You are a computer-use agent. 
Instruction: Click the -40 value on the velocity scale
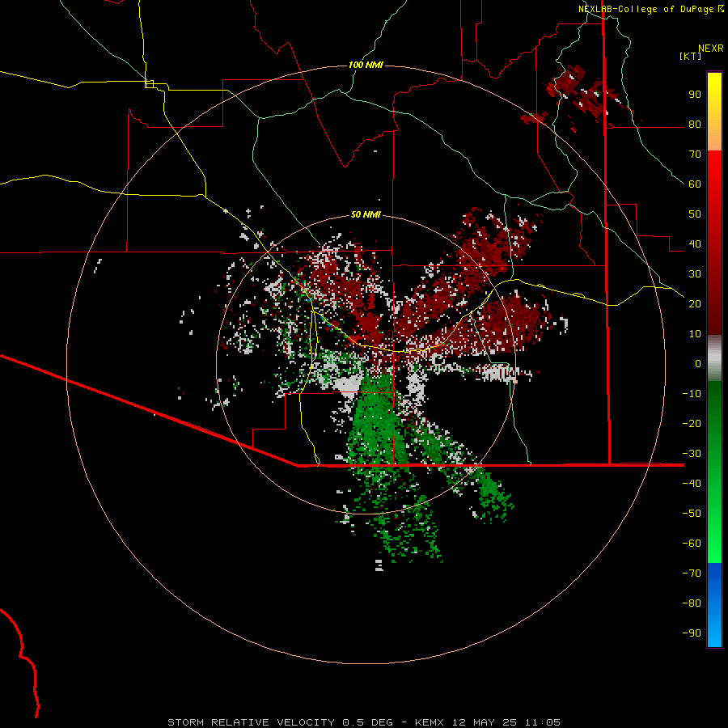click(692, 484)
